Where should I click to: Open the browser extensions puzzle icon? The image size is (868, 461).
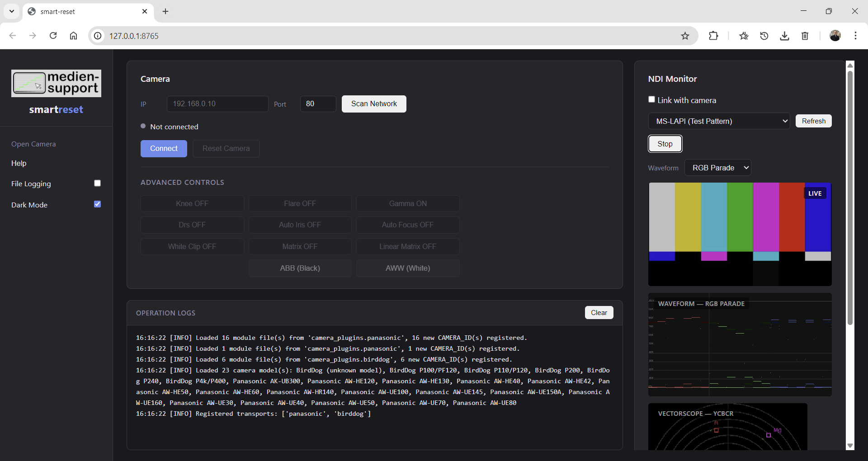click(713, 36)
